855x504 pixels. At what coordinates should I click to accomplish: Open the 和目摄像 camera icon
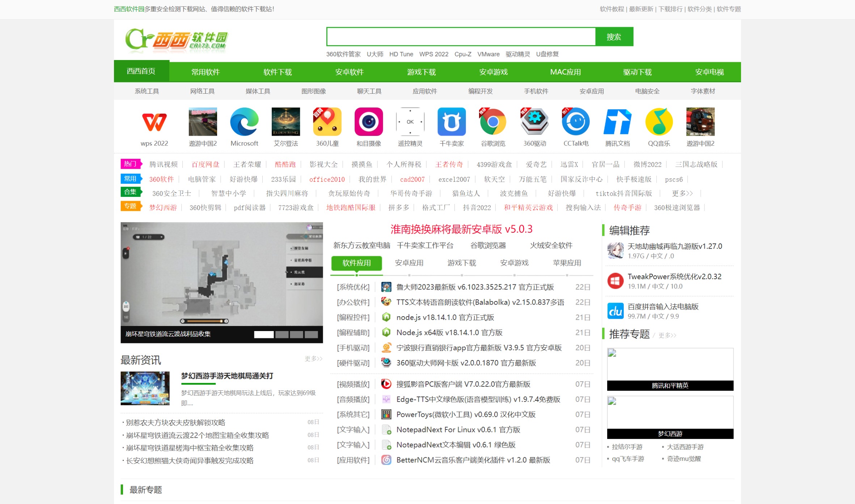coord(369,122)
